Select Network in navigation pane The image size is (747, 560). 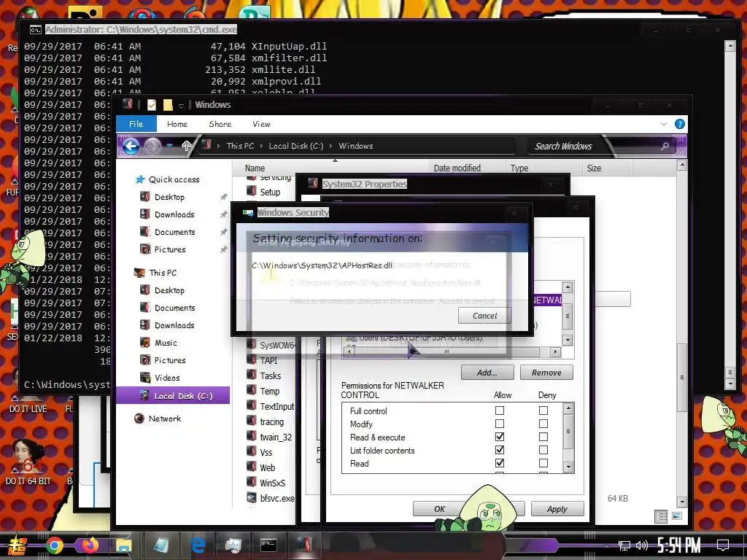coord(164,419)
